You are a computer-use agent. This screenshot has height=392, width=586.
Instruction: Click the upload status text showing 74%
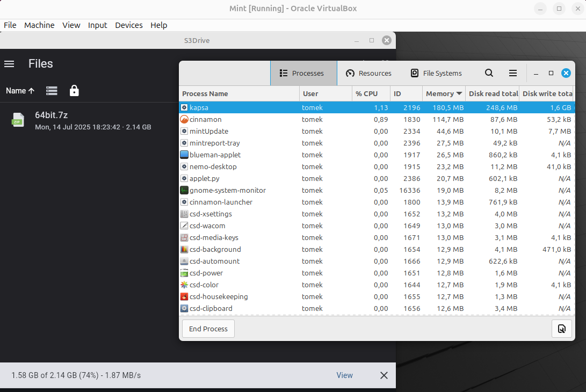click(76, 375)
